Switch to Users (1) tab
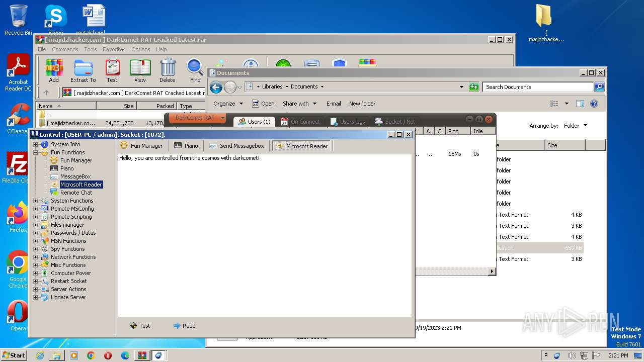 [x=254, y=121]
